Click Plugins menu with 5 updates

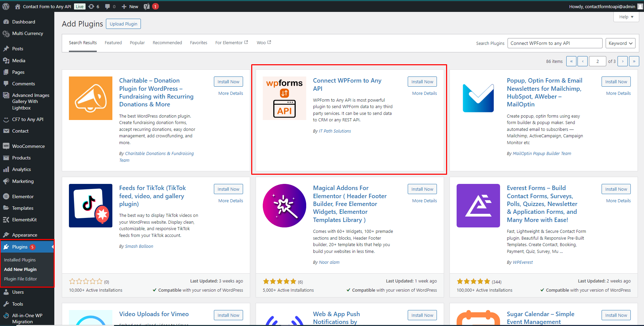pos(27,247)
